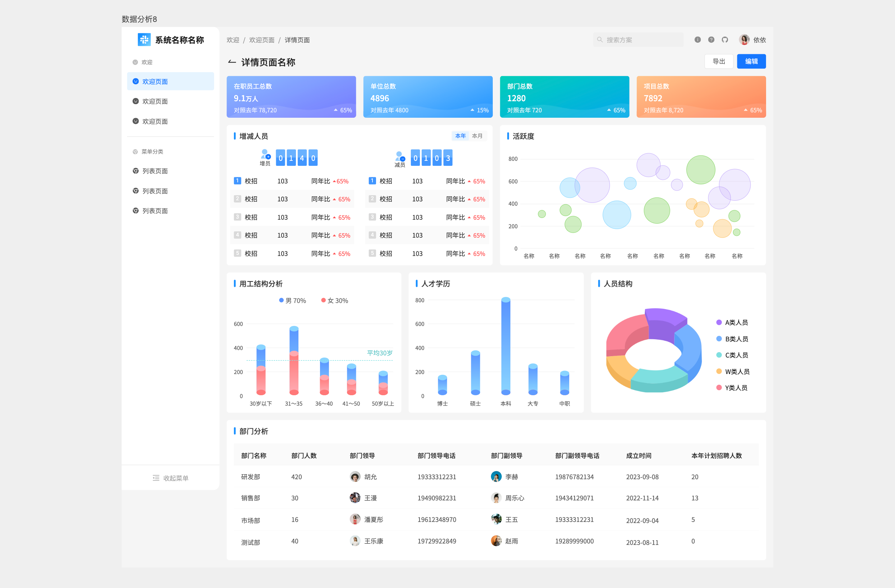Click the system logo icon

point(144,39)
